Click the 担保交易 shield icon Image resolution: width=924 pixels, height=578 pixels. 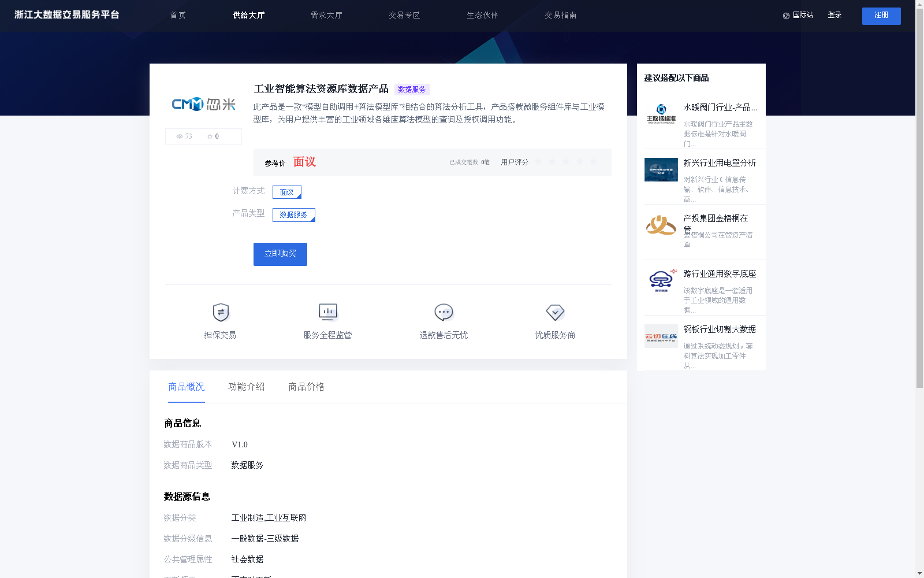point(221,312)
